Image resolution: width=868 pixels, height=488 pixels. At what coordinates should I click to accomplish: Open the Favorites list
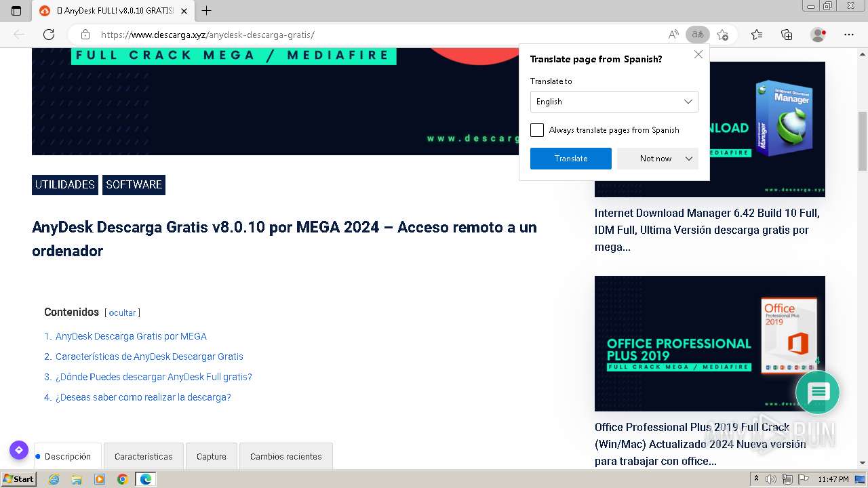(x=757, y=35)
